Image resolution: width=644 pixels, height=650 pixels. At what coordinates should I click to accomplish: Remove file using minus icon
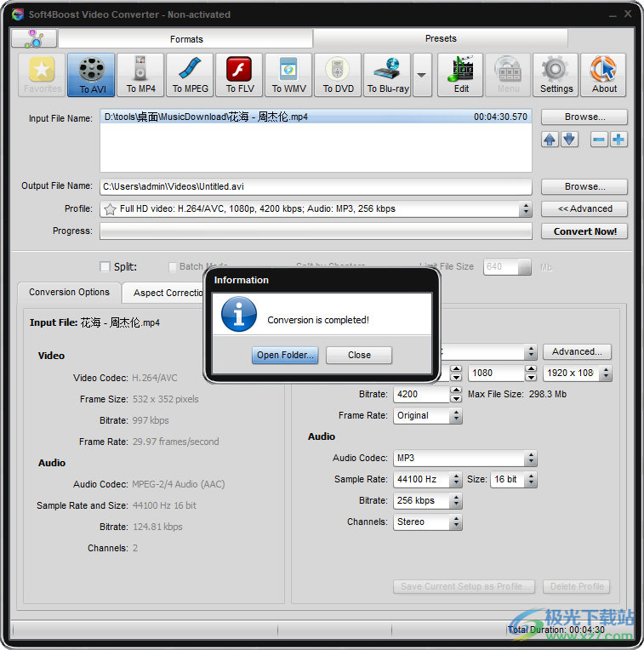[599, 140]
